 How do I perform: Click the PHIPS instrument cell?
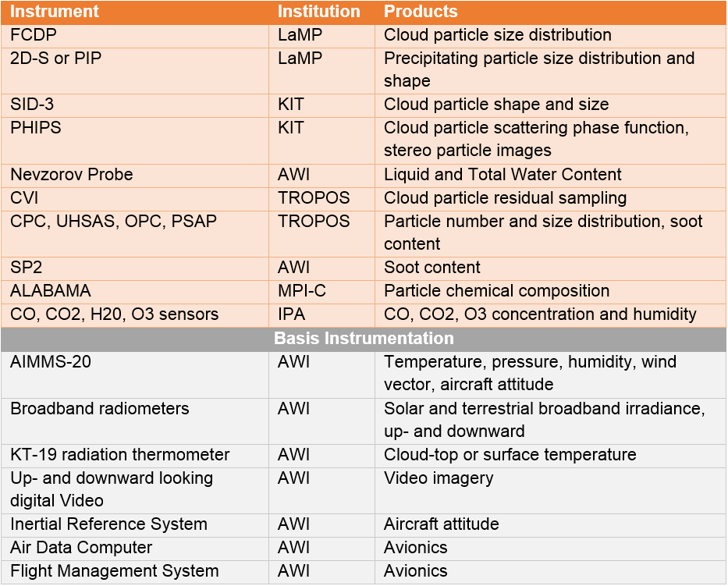tap(36, 128)
